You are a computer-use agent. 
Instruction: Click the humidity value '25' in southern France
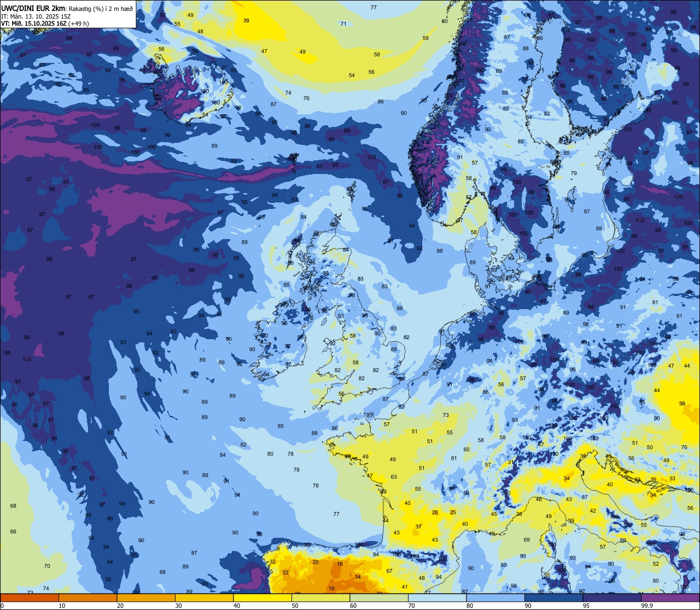pyautogui.click(x=453, y=513)
